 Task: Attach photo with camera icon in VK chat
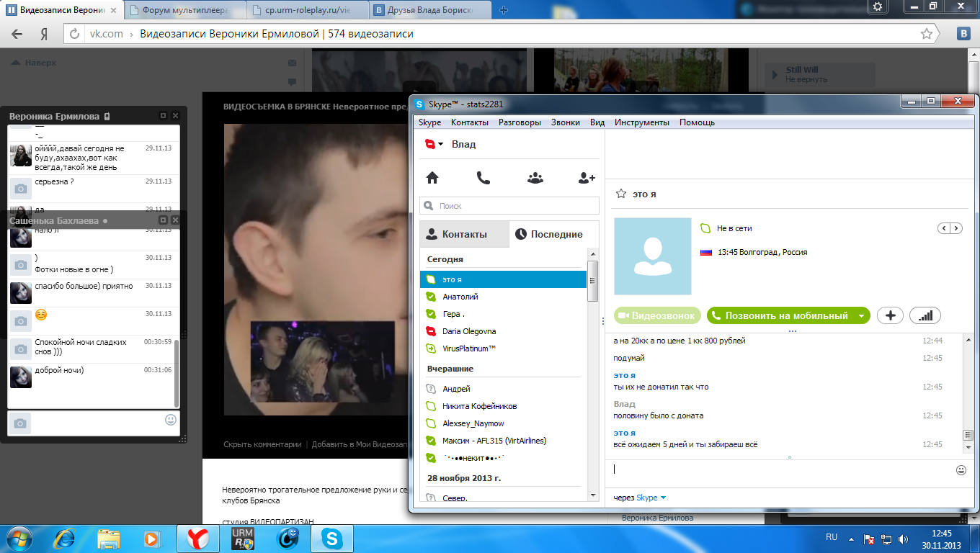[x=20, y=424]
